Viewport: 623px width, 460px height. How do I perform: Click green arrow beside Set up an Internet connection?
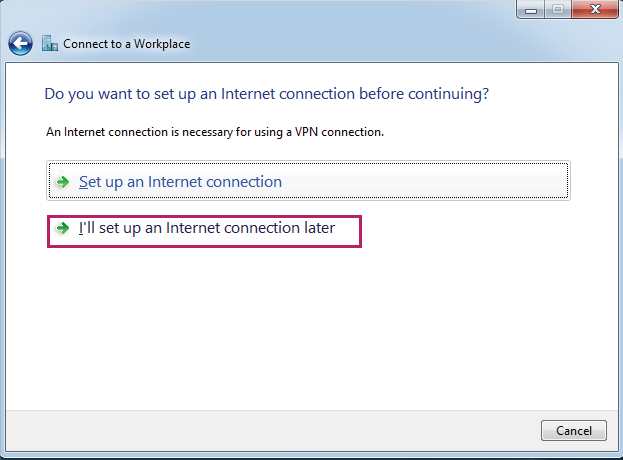coord(62,182)
